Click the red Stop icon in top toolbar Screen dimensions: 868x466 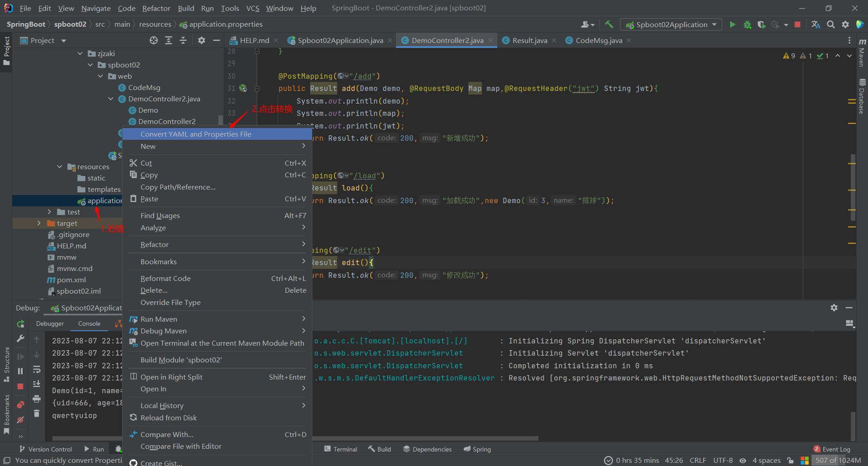coord(797,24)
